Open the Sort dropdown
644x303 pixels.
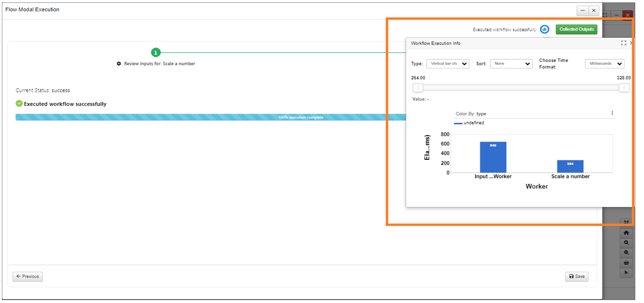pos(511,64)
